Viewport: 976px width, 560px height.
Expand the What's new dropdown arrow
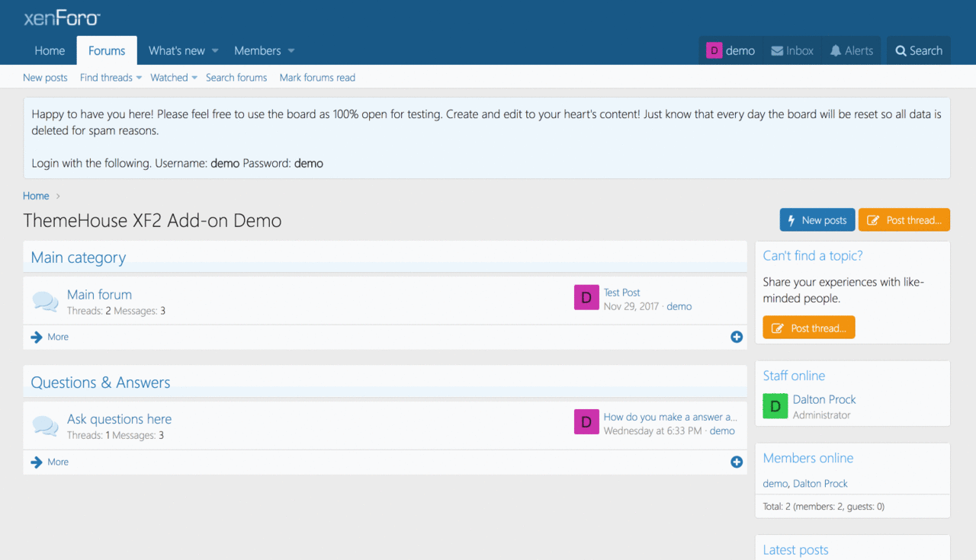[x=215, y=51]
